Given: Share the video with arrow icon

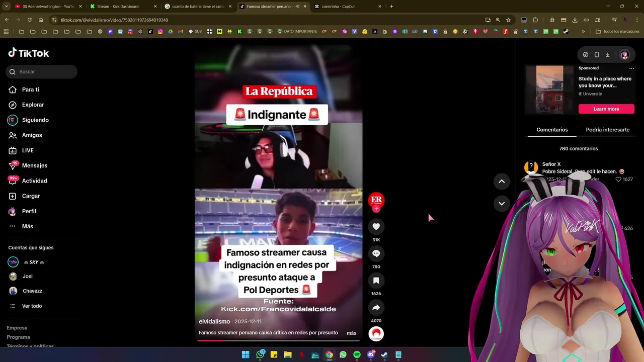Looking at the screenshot, I should (x=376, y=307).
